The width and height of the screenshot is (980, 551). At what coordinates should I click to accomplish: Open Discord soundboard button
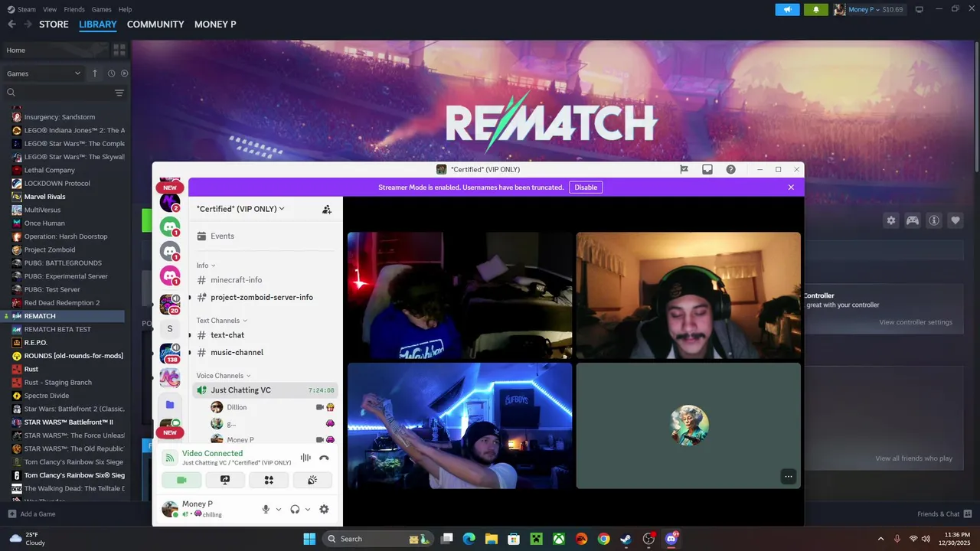[312, 480]
